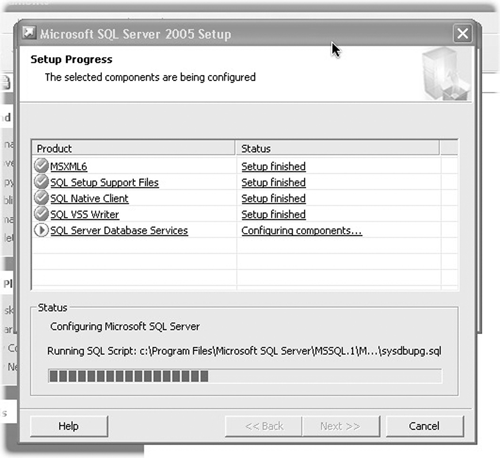Click the Running SQL Script path text

pyautogui.click(x=244, y=351)
